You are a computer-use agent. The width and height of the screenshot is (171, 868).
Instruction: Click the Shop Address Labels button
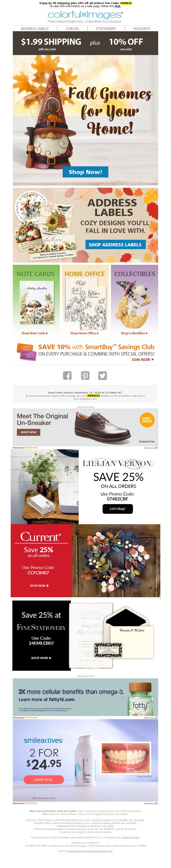point(115,245)
